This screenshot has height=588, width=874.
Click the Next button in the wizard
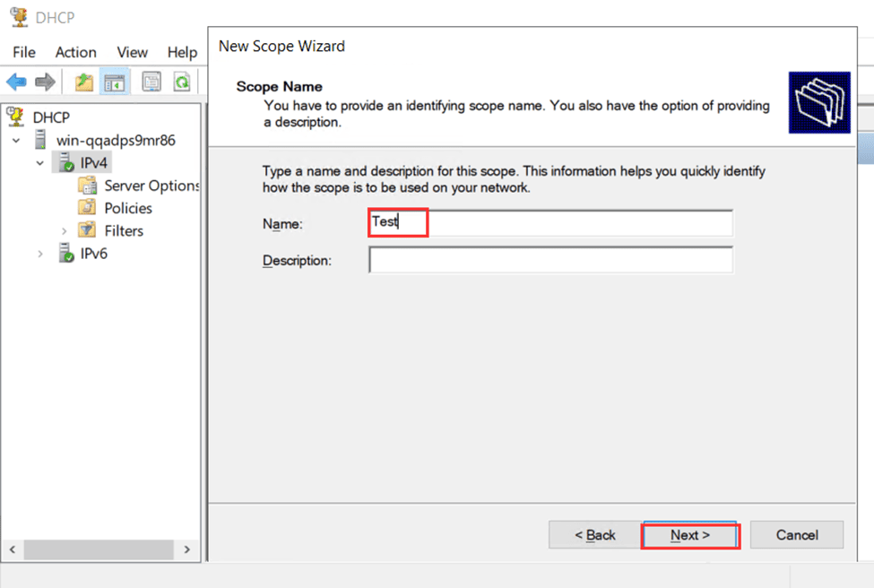click(x=689, y=534)
